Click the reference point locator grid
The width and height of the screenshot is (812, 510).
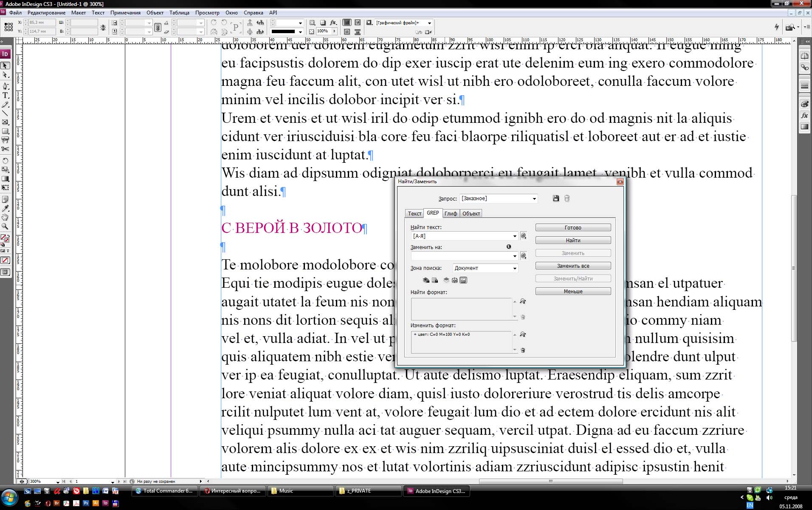[x=8, y=27]
